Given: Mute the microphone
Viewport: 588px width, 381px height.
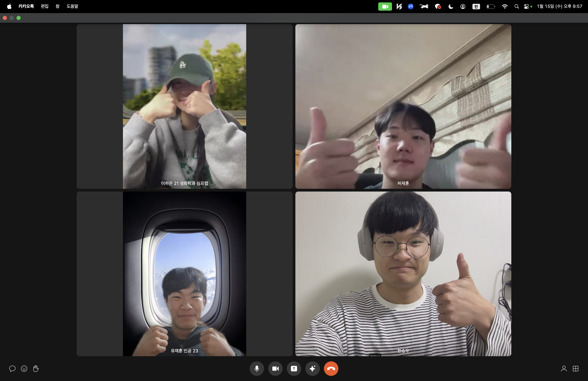Looking at the screenshot, I should click(257, 369).
